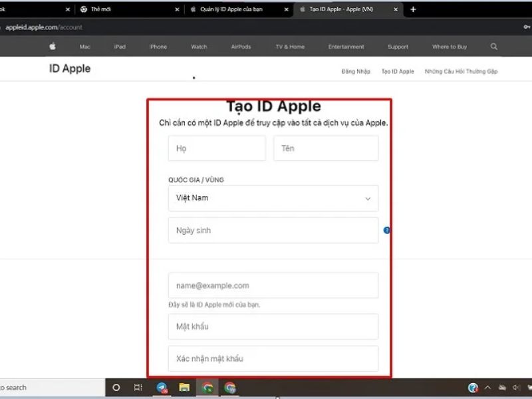The image size is (532, 399).
Task: Click the name@example.com email field
Action: pyautogui.click(x=273, y=285)
